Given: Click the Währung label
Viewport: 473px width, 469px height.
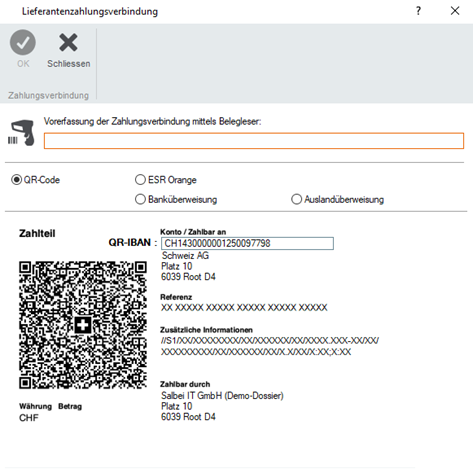Looking at the screenshot, I should (35, 406).
